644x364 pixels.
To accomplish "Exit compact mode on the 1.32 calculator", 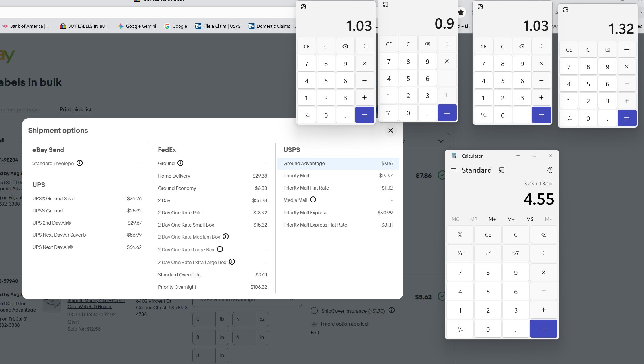I will click(x=566, y=10).
